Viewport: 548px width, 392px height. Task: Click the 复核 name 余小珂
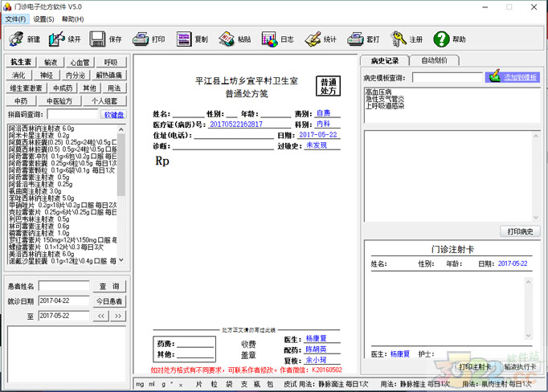316,360
